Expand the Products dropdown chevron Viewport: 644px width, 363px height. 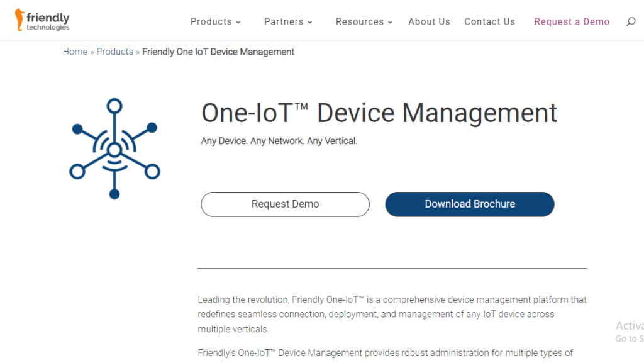pos(238,22)
